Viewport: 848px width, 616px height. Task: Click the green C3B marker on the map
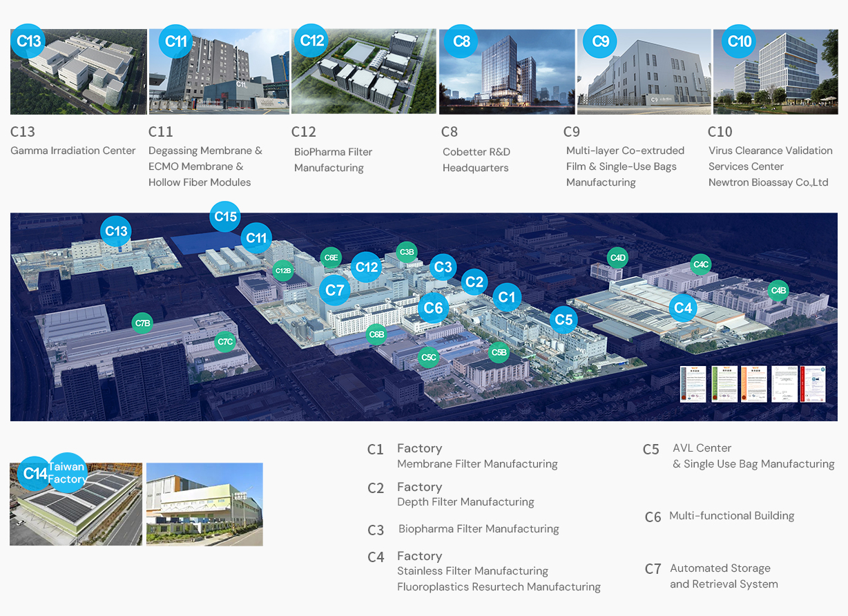[407, 252]
